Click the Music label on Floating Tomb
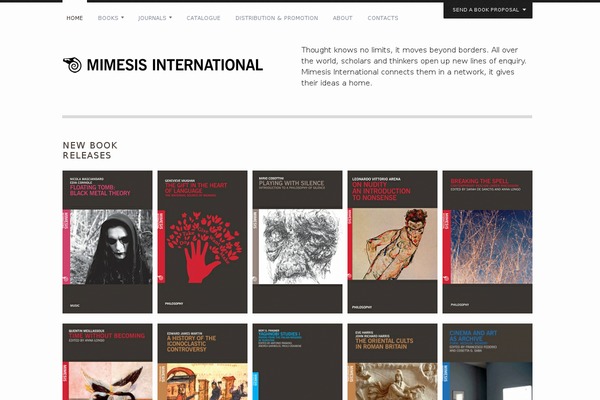 tap(75, 305)
